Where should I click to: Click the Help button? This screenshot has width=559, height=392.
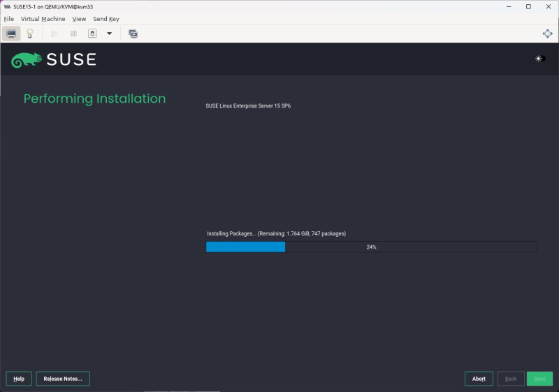tap(19, 379)
